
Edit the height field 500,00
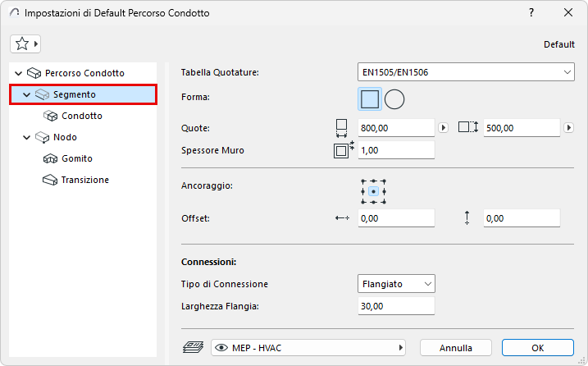(522, 128)
